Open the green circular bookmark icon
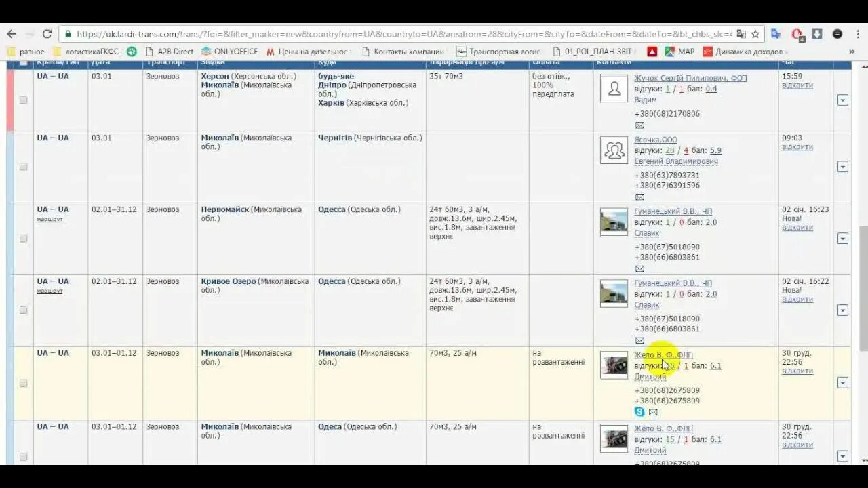Viewport: 868px width, 488px height. click(132, 52)
